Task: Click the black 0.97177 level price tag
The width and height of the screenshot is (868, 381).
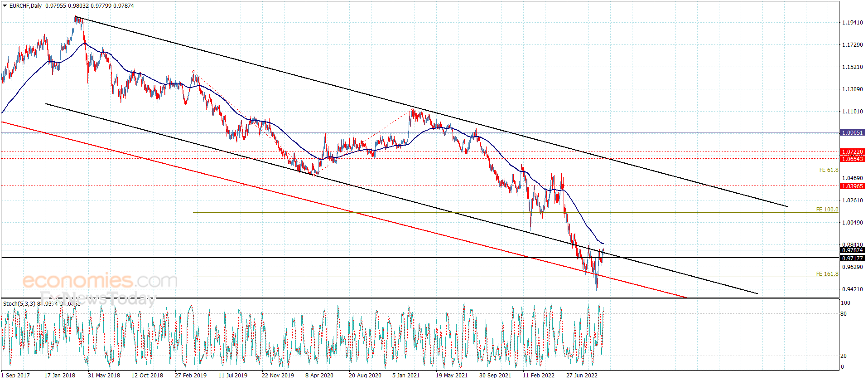Action: point(852,259)
